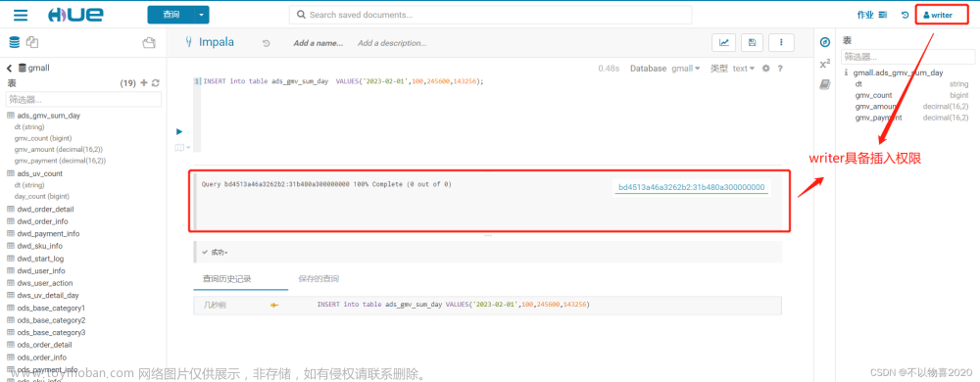Viewport: 980px width, 382px height.
Task: Select the documents icon in left panel
Action: [32, 42]
